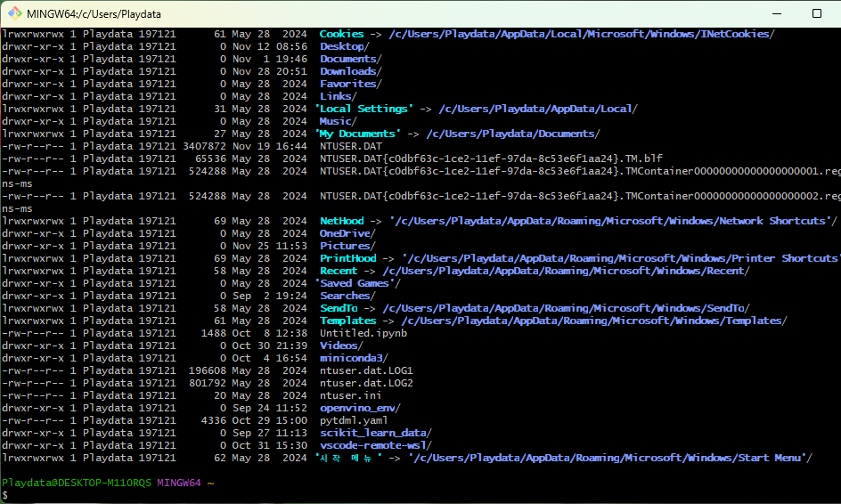Click the ntuser.dat.LOG1 file name
841x504 pixels.
tap(366, 370)
